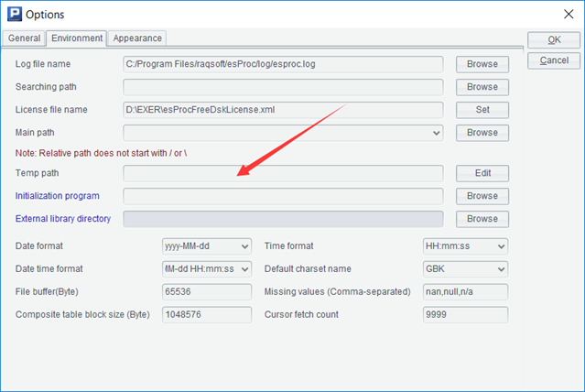This screenshot has height=392, width=585.
Task: Expand the Default charset name dropdown
Action: [500, 269]
